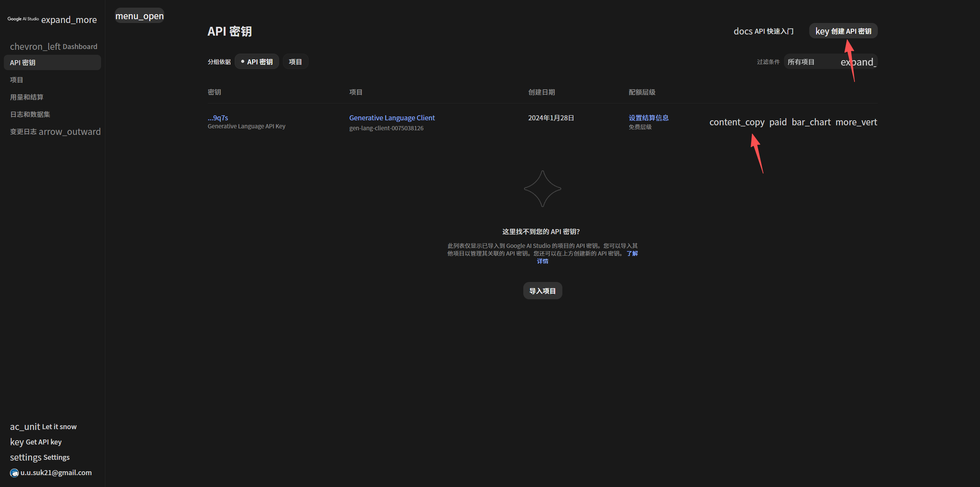Select 日志和数据集 in the sidebar
The width and height of the screenshot is (980, 487).
(30, 114)
